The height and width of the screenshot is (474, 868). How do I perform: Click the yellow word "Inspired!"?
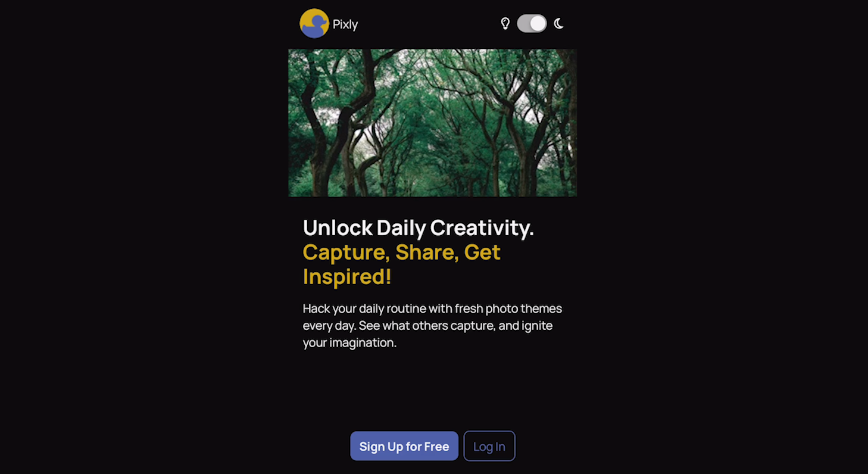[347, 276]
